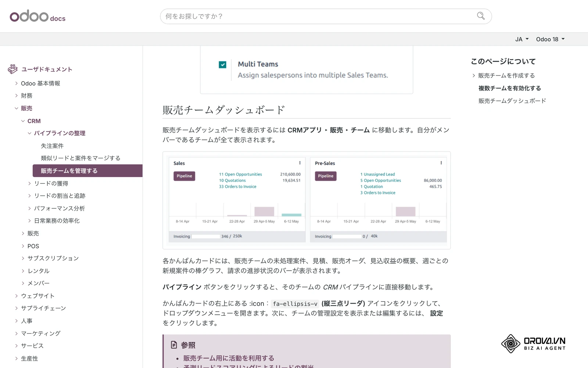Follow the 販売チーム用に活動を利用する link
Screen dimensions: 588x368
[x=229, y=358]
